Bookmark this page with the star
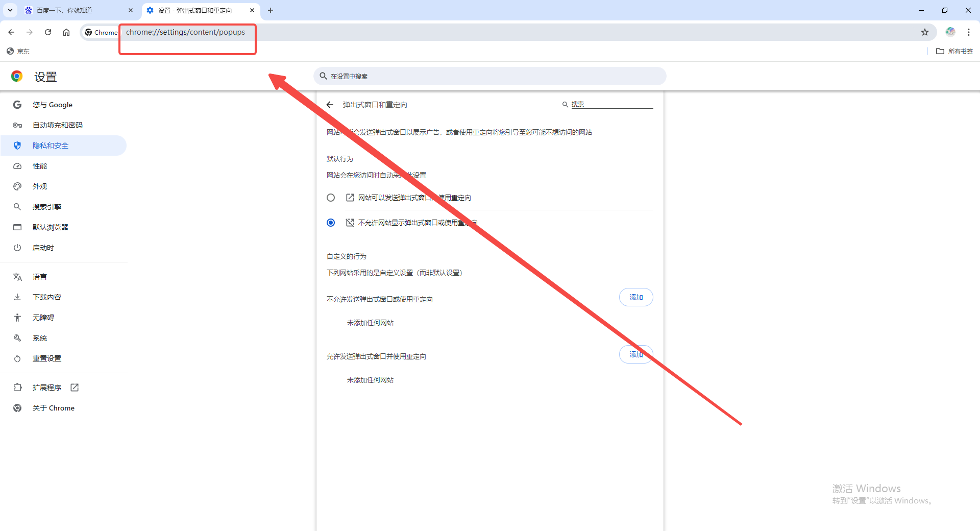This screenshot has height=531, width=980. point(925,32)
